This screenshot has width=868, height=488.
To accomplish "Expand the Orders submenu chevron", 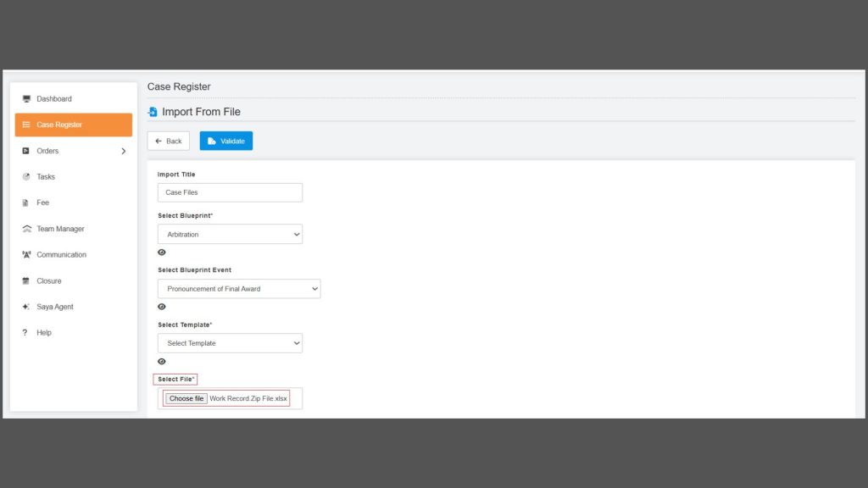I will pos(123,151).
